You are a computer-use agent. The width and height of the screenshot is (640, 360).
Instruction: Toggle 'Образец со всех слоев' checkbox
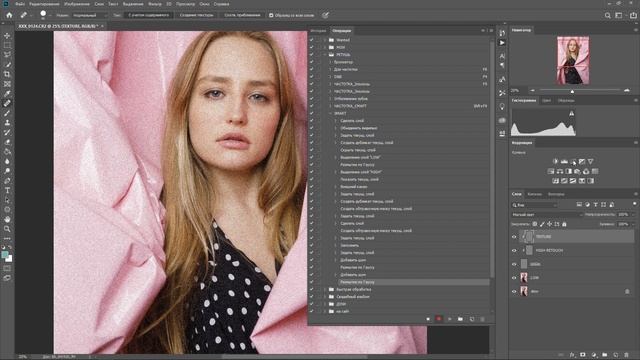pyautogui.click(x=271, y=16)
